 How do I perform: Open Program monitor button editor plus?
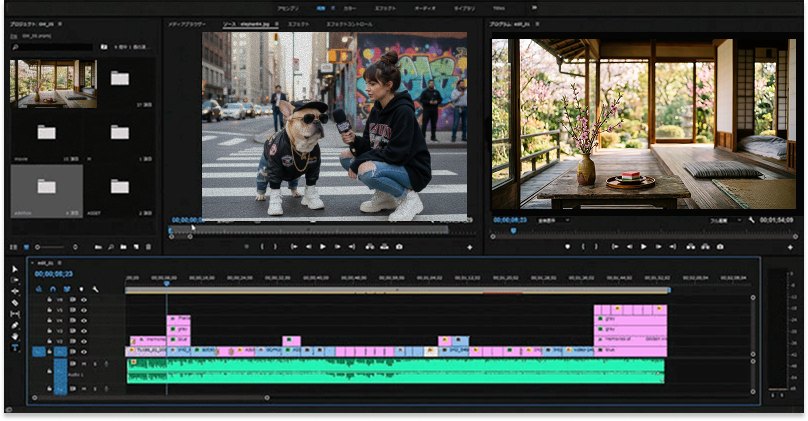point(790,247)
